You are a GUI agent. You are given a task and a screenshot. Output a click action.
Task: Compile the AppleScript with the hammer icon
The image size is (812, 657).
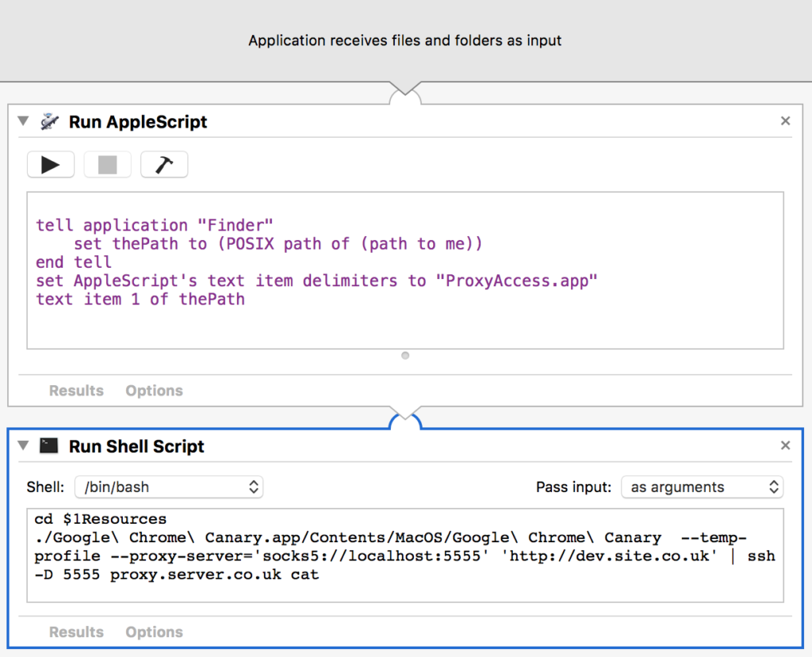point(164,165)
